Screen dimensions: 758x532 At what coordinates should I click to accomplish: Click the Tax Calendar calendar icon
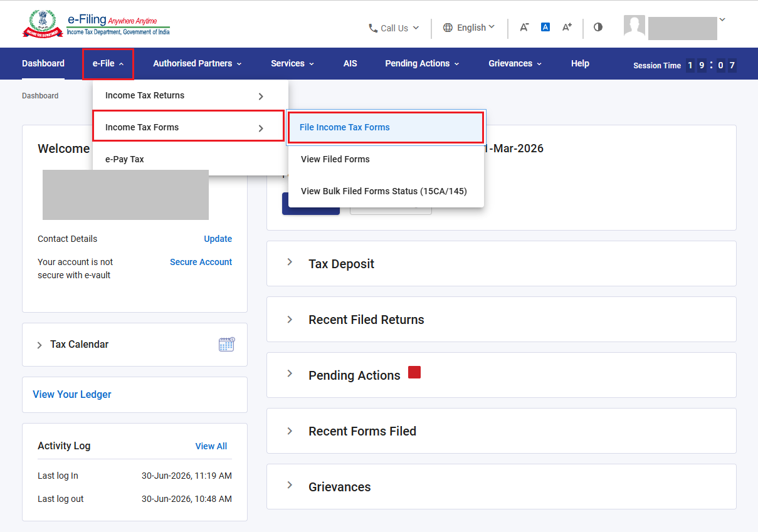(x=226, y=344)
